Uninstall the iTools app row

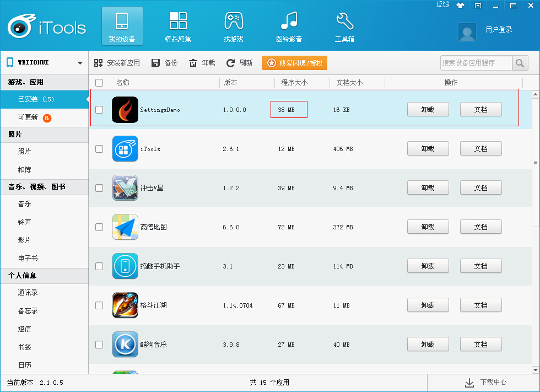click(x=428, y=149)
